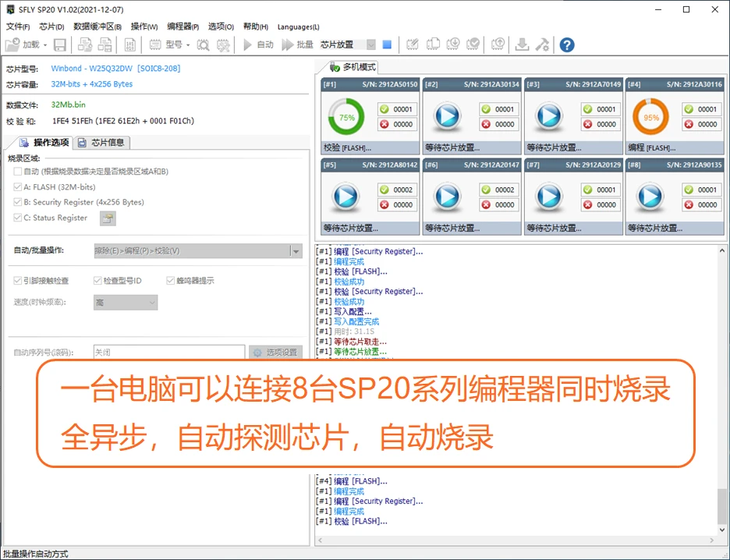Open the 芯片放置 dropdown in toolbar
This screenshot has height=560, width=730.
click(x=370, y=44)
